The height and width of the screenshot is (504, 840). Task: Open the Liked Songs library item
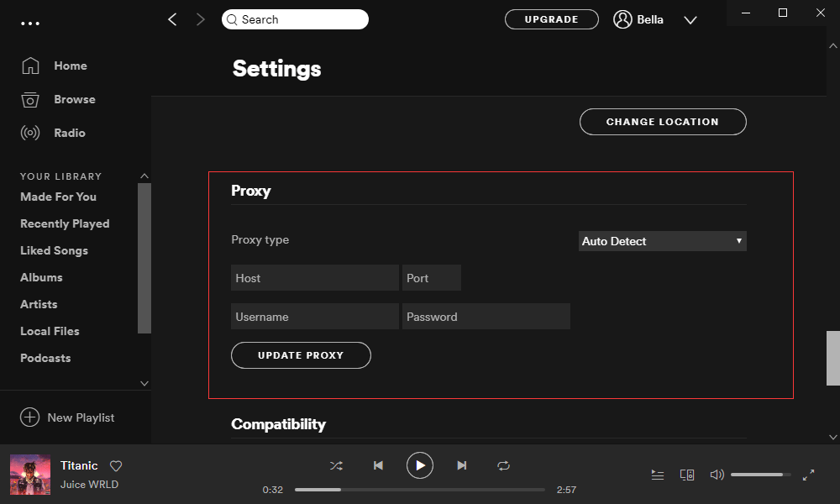click(53, 250)
